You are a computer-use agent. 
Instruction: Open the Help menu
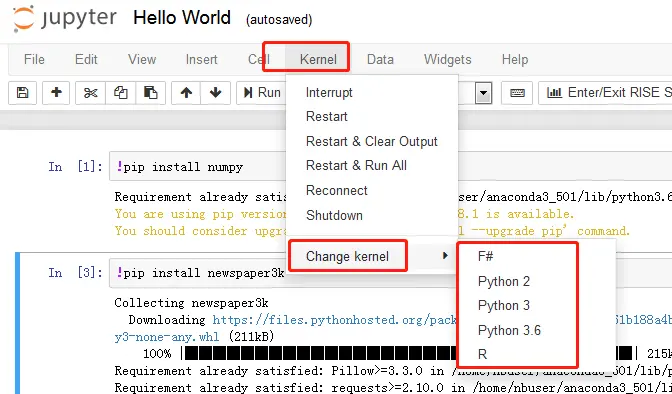pos(515,59)
